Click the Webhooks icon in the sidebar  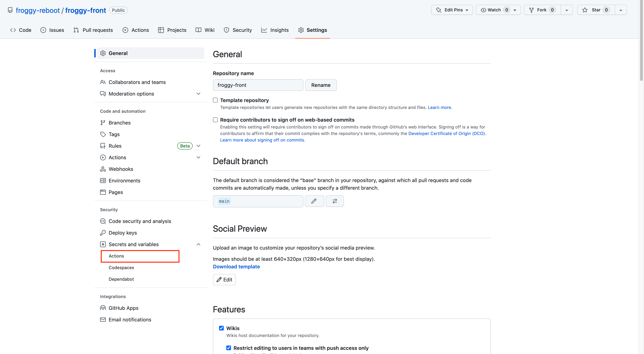click(103, 169)
